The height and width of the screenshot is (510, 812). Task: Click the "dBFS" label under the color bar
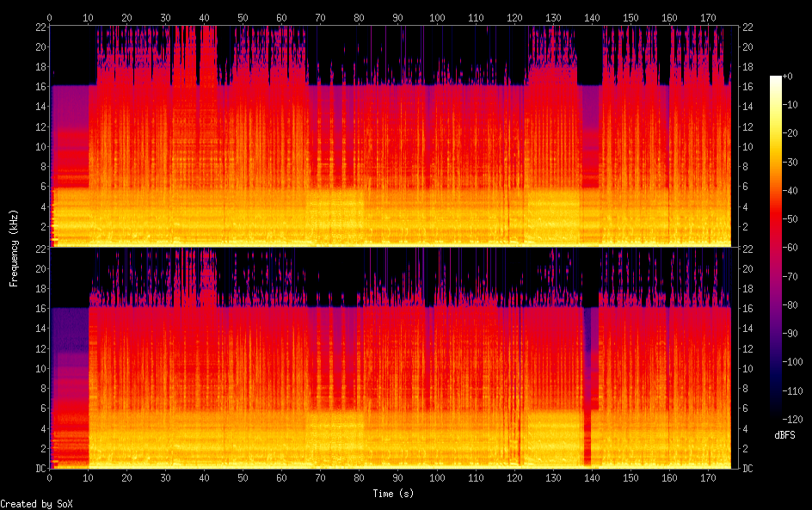[784, 436]
